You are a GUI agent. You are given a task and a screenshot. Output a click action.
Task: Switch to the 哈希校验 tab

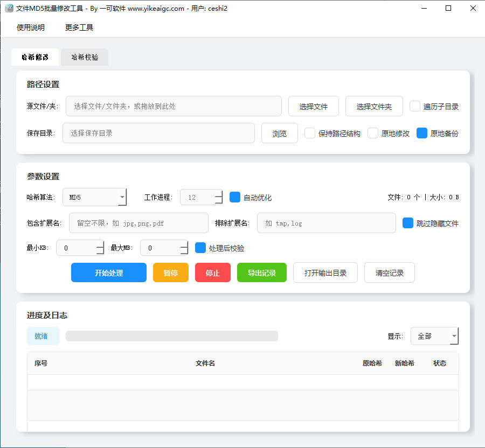[x=85, y=57]
